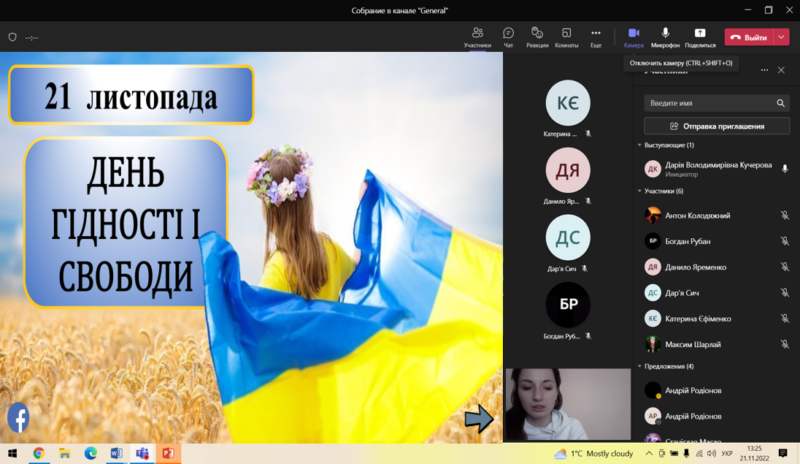
Task: Toggle the Микрофон (microphone) mute button
Action: (665, 33)
